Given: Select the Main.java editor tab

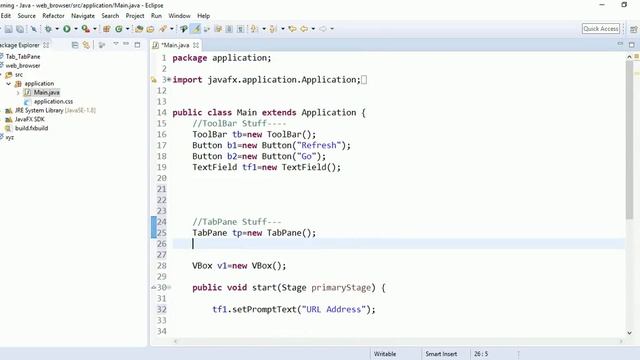Looking at the screenshot, I should [175, 45].
